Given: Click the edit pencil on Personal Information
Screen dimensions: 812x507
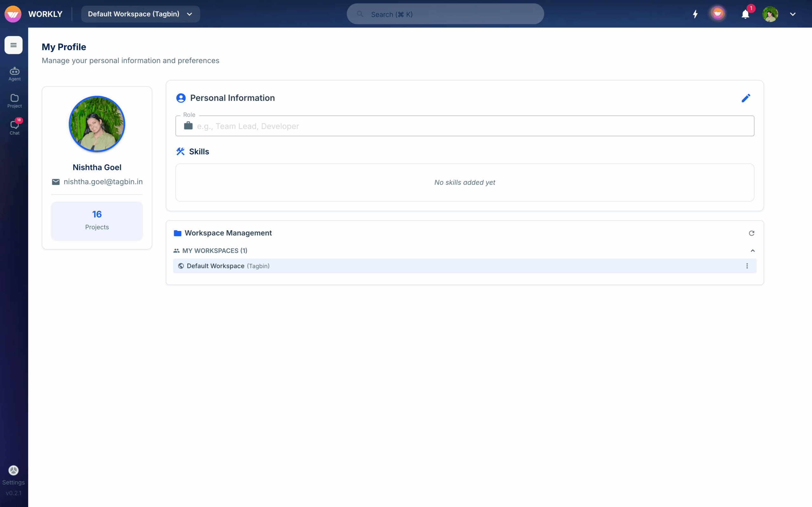Looking at the screenshot, I should point(746,98).
